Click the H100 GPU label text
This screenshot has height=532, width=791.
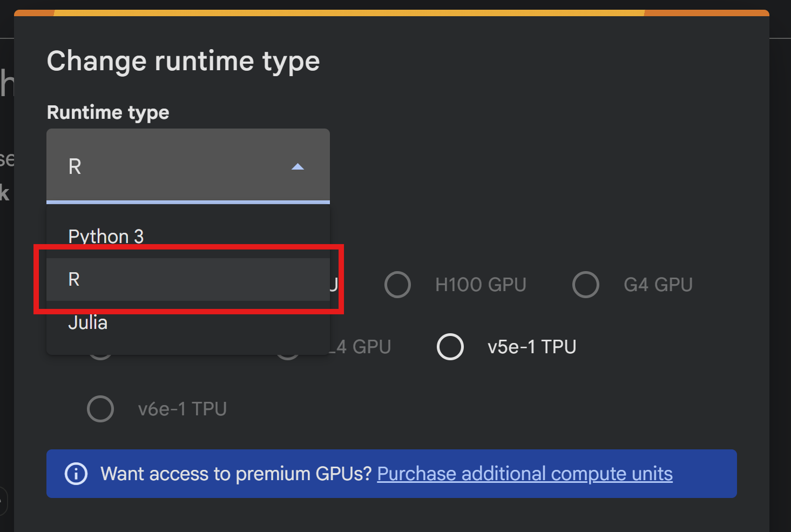coord(481,285)
